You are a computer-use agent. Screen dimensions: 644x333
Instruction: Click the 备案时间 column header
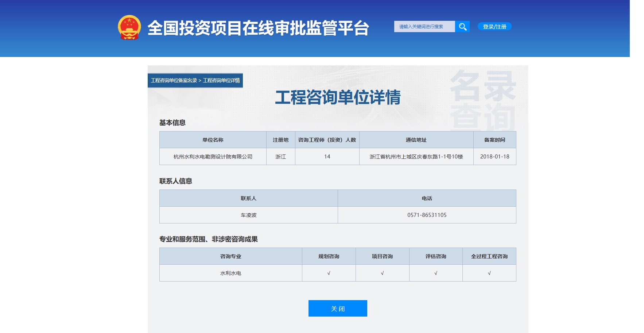[495, 140]
